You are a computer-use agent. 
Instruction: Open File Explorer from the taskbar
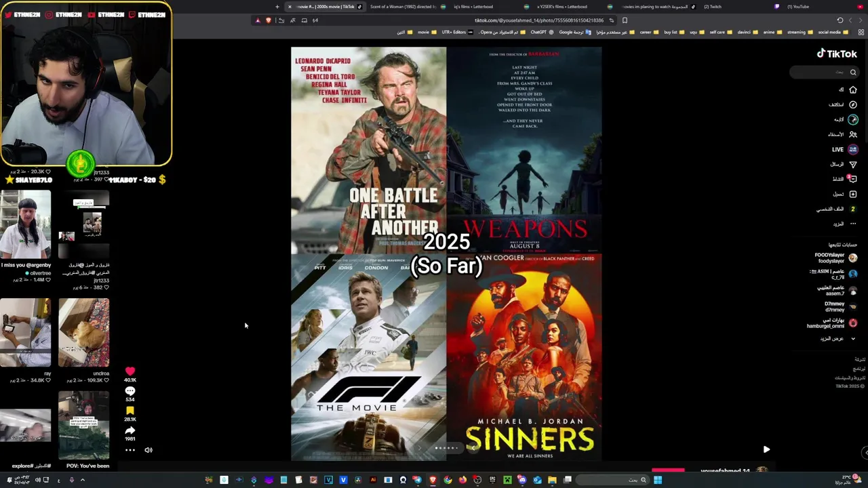point(552,480)
